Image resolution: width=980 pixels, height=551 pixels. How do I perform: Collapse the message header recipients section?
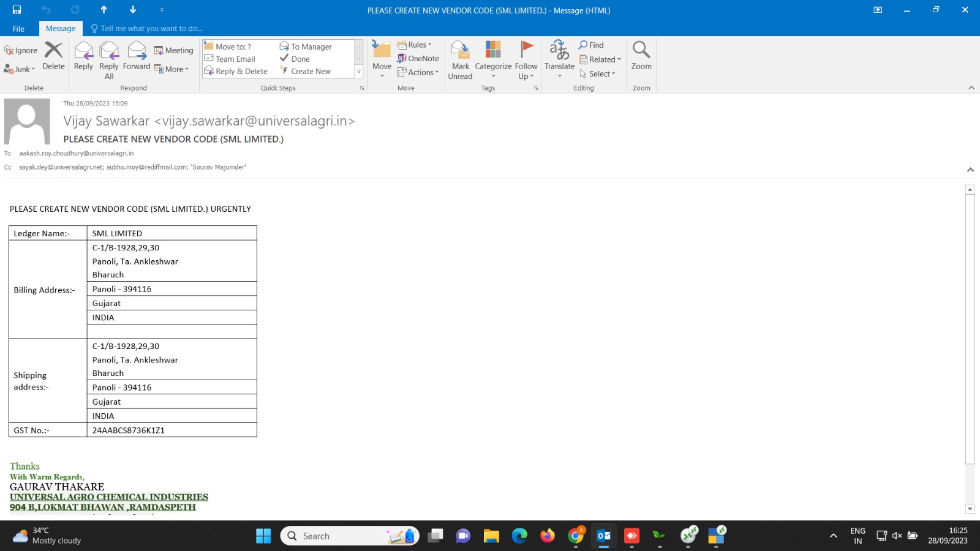tap(970, 170)
